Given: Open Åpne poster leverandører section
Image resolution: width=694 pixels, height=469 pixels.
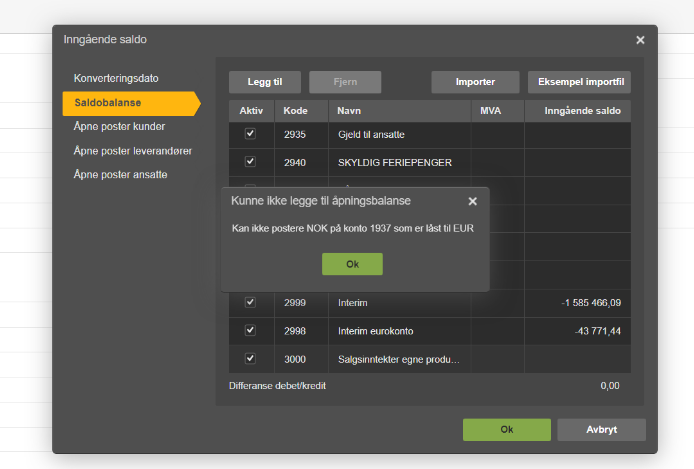Looking at the screenshot, I should [133, 151].
